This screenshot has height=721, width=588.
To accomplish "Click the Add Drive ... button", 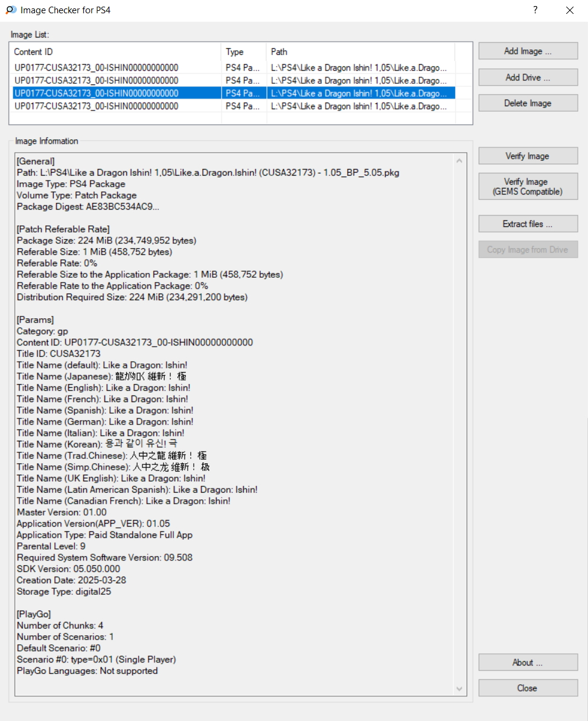I will coord(528,77).
